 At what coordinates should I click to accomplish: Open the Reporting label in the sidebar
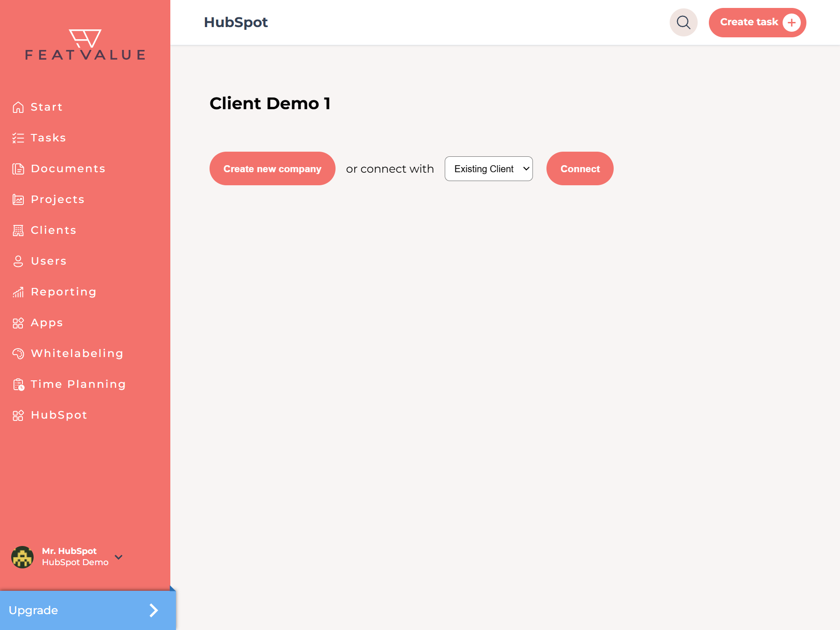coord(63,292)
